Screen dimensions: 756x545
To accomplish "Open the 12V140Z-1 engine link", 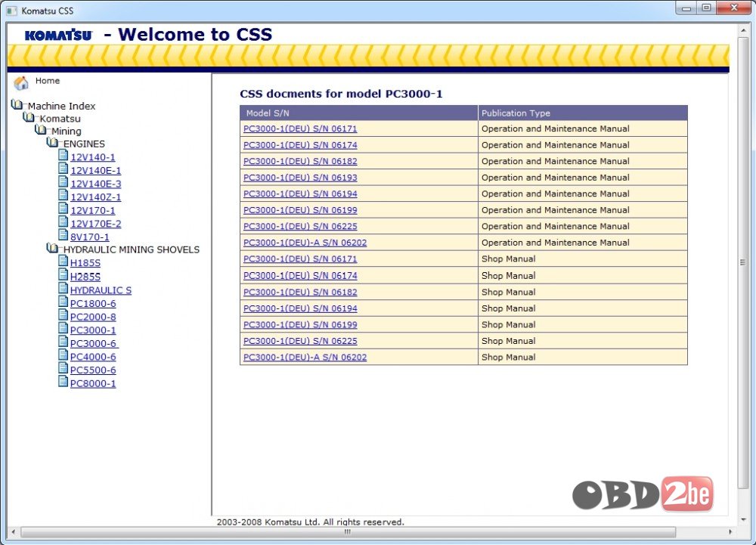I will pos(95,197).
